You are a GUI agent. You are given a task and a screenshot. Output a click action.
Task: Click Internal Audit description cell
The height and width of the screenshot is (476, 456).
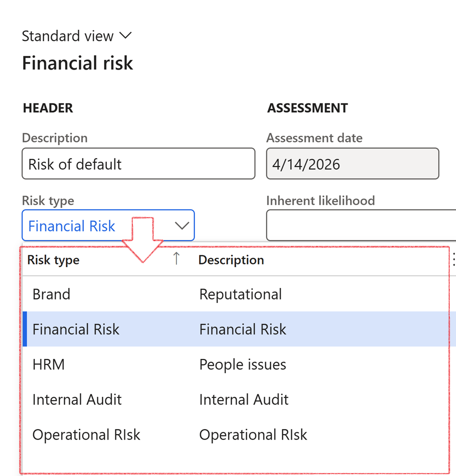coord(244,400)
